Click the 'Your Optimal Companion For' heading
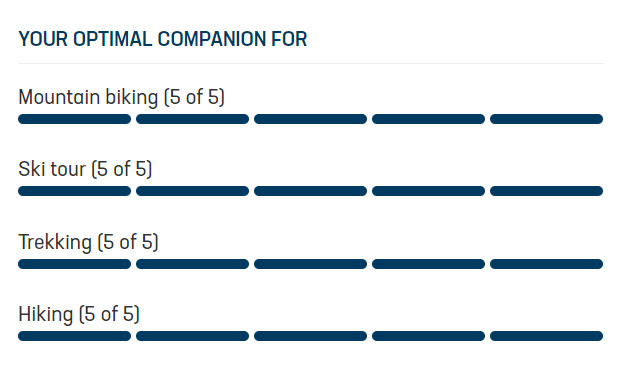 (162, 39)
